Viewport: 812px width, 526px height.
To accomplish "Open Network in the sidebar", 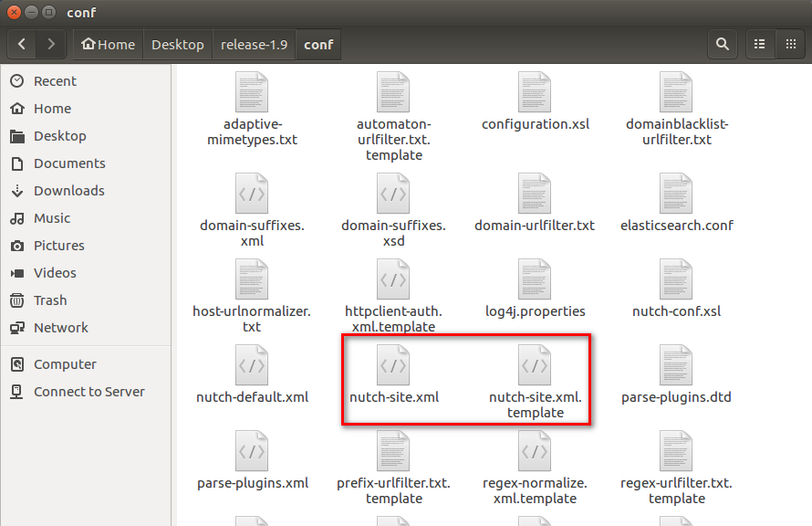I will pyautogui.click(x=60, y=329).
